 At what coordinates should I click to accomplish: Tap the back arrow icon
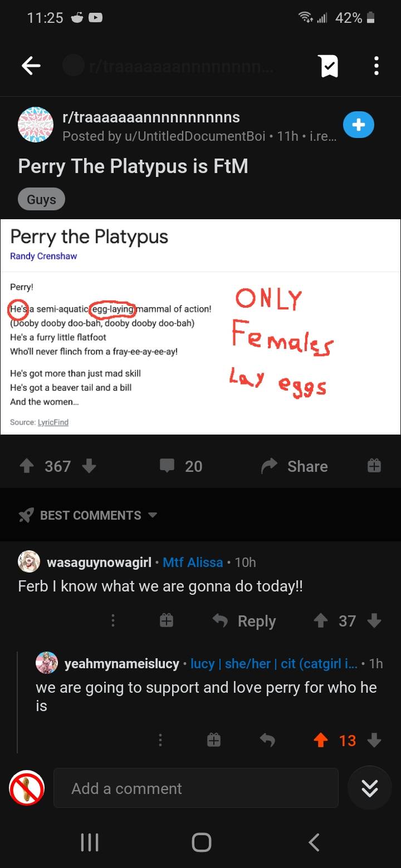31,66
